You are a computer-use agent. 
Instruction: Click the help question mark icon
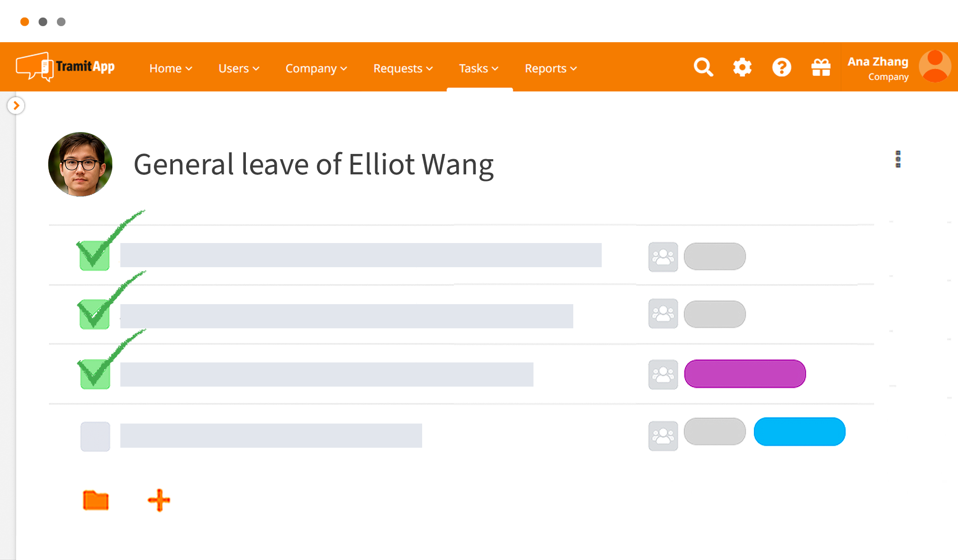pyautogui.click(x=782, y=67)
